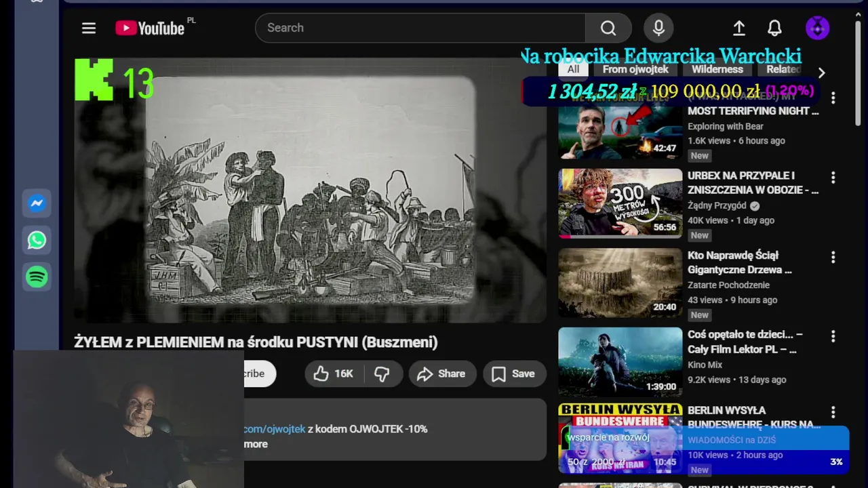Open Żądny Przygód channel name

[717, 205]
